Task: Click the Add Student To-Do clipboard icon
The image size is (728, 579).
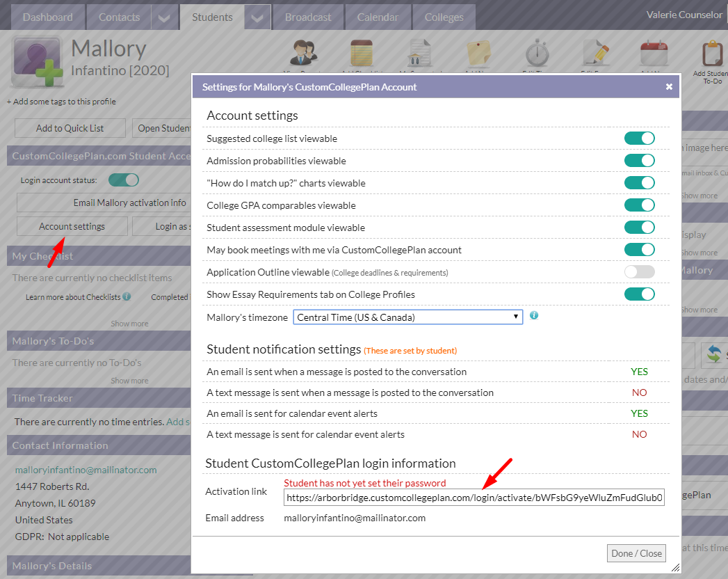Action: 712,54
